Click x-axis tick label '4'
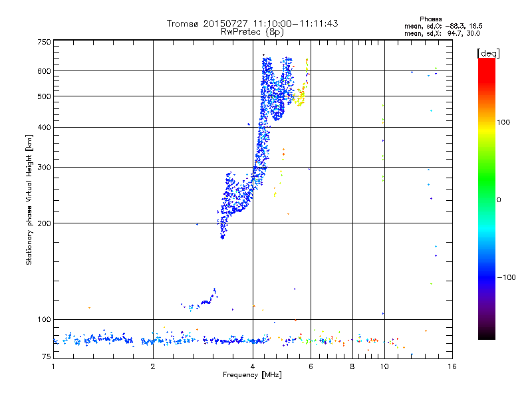 [x=253, y=366]
